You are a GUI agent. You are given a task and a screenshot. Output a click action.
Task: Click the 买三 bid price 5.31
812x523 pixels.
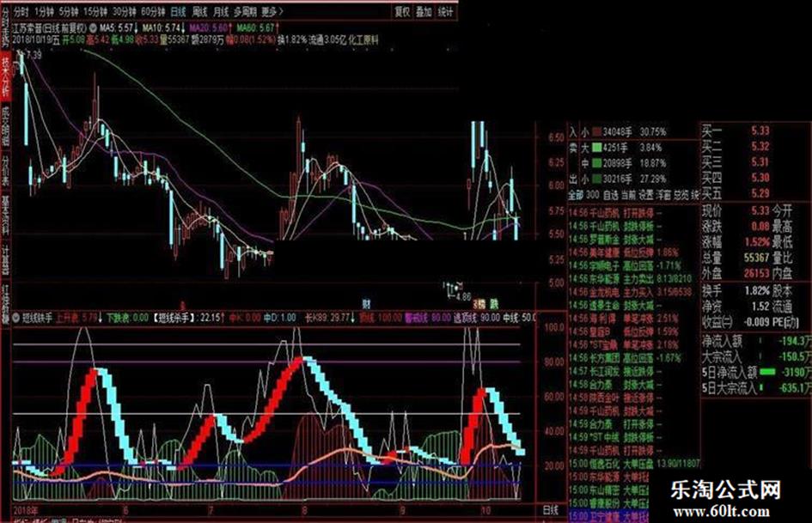coord(760,162)
